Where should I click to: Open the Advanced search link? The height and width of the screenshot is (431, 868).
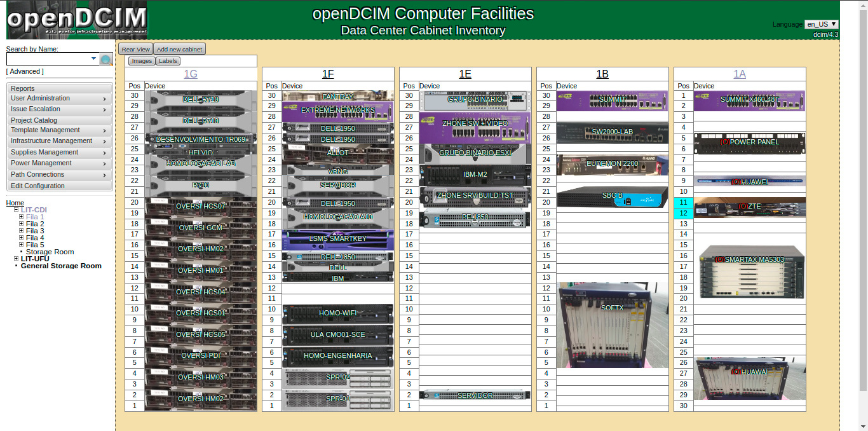[x=25, y=72]
